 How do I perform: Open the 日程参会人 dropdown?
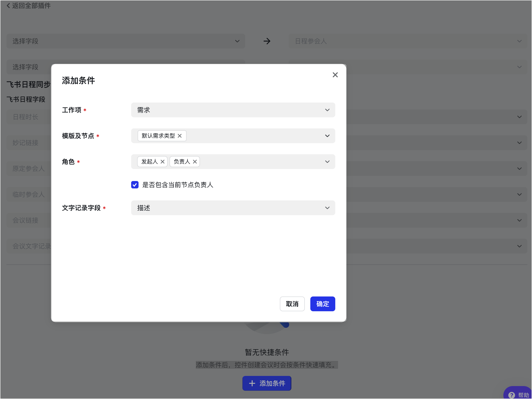click(408, 41)
